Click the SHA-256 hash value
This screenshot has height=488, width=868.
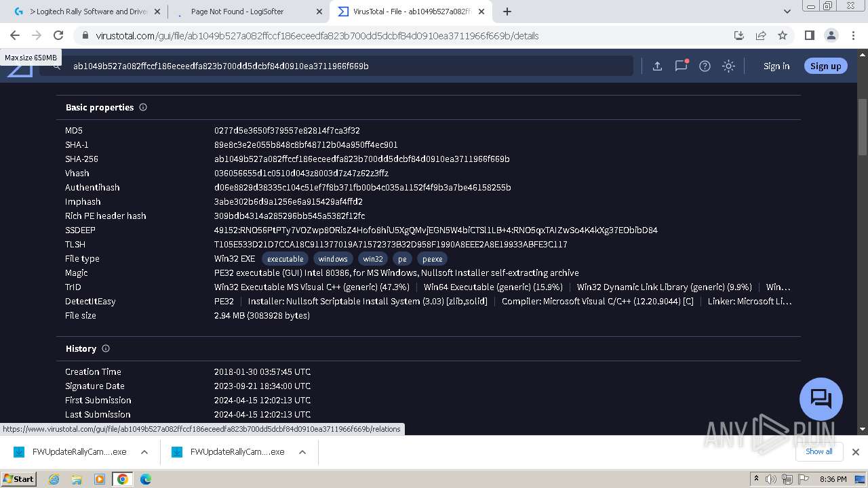pyautogui.click(x=362, y=159)
